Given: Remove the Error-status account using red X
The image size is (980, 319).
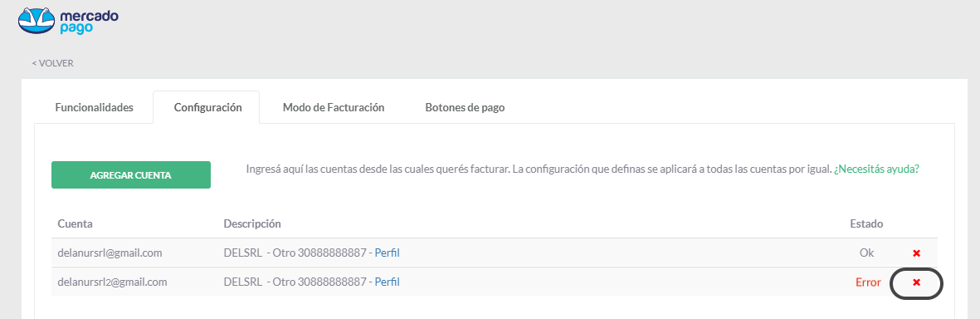Looking at the screenshot, I should pos(916,282).
